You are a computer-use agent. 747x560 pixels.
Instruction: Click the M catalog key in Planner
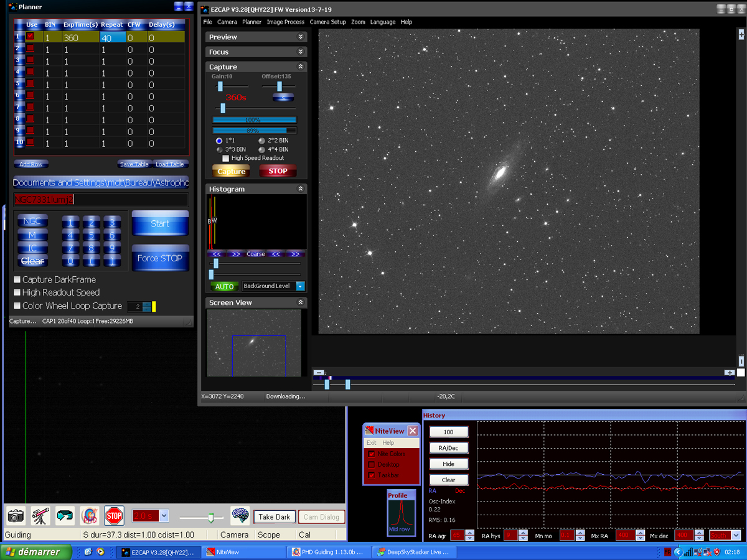32,235
